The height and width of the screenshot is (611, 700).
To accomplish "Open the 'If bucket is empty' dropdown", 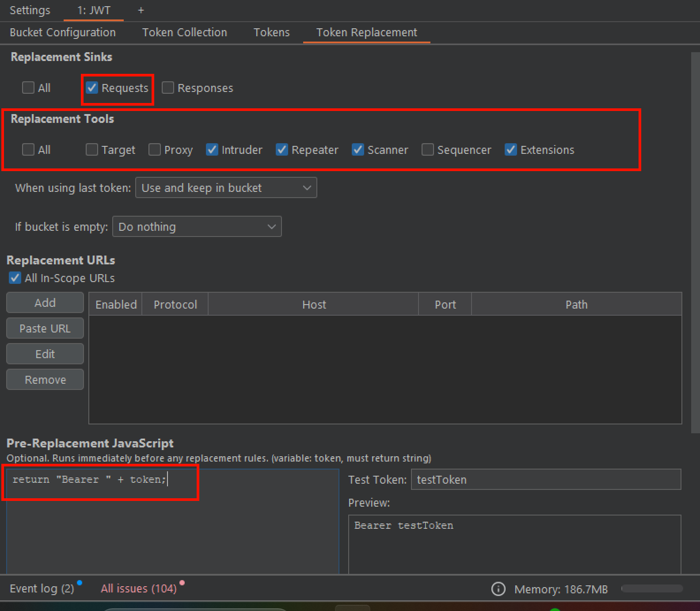I will tap(197, 226).
